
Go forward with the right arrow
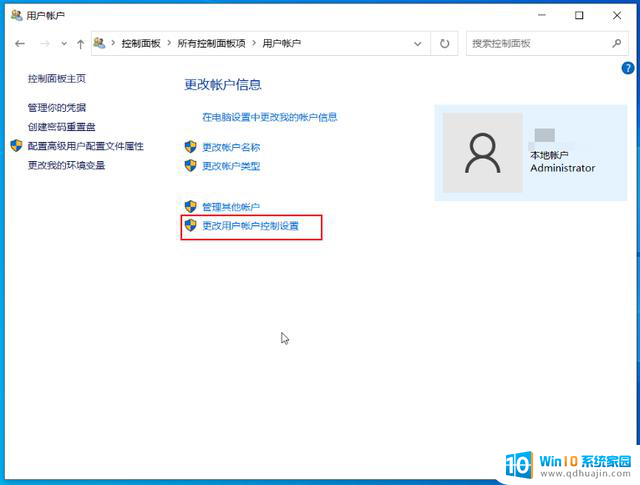point(45,44)
